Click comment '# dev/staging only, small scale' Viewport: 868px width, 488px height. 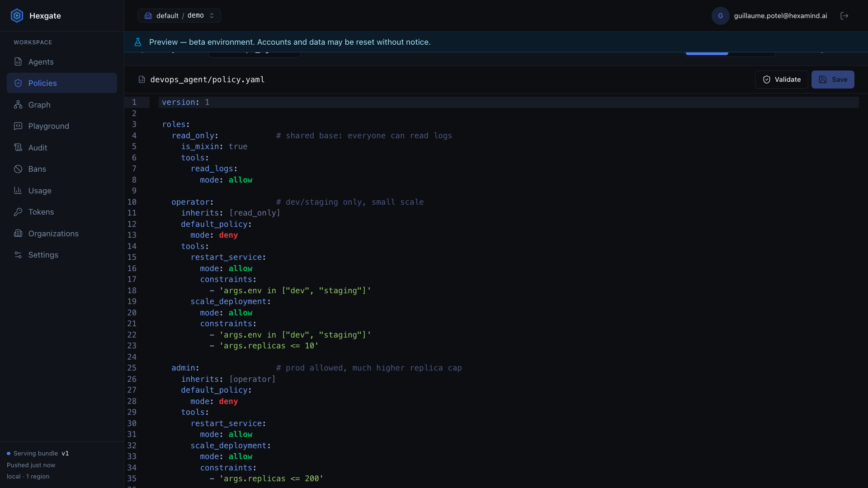pyautogui.click(x=350, y=202)
